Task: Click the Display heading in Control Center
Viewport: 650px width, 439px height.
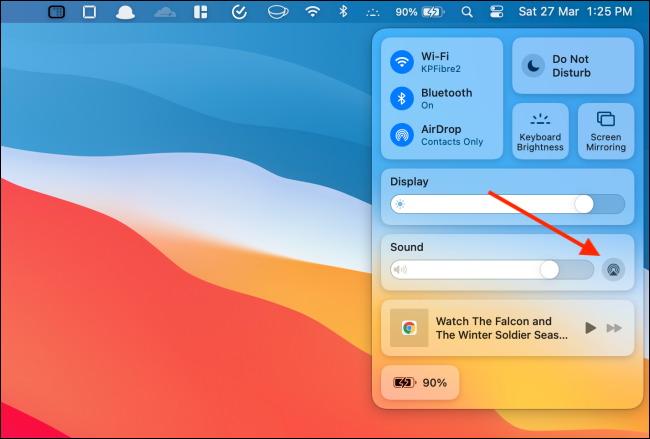Action: click(409, 182)
